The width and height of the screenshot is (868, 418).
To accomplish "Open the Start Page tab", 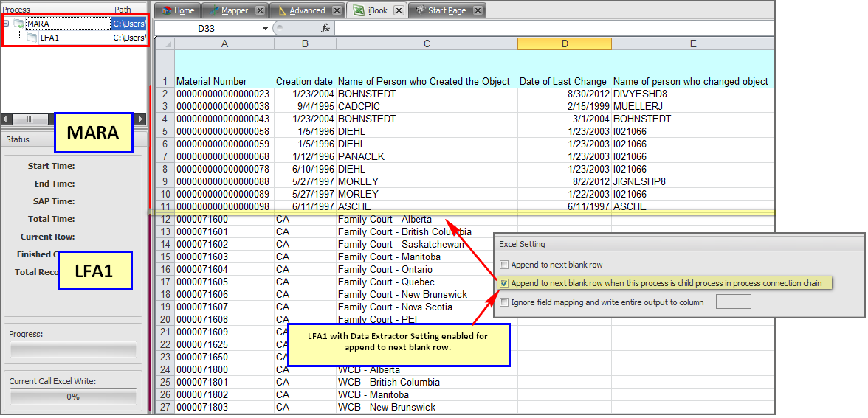I will coord(447,10).
